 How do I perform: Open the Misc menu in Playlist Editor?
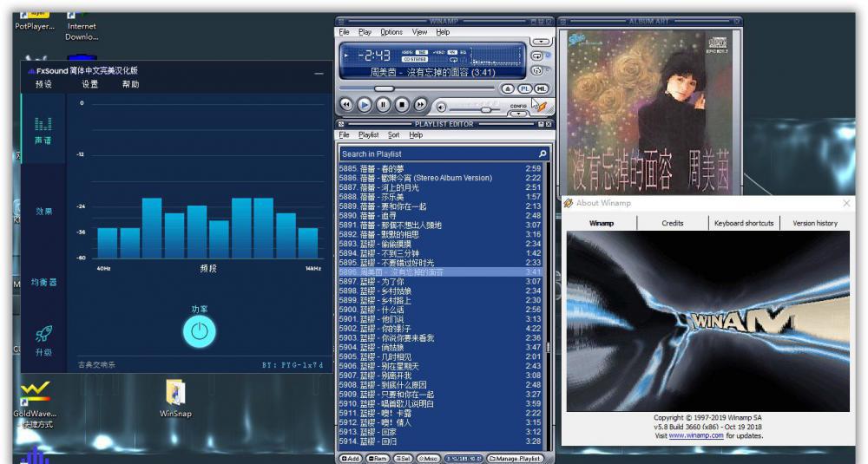click(428, 459)
